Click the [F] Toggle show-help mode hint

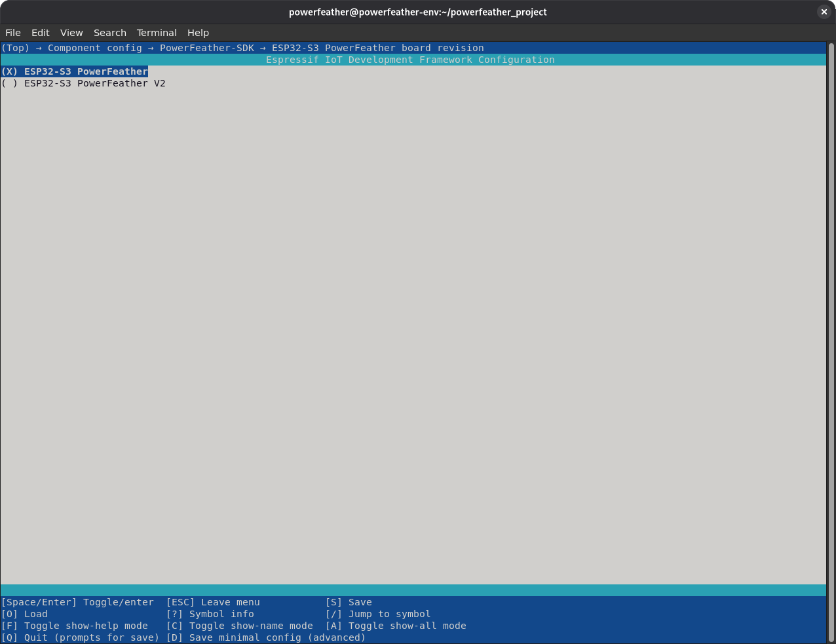[75, 626]
